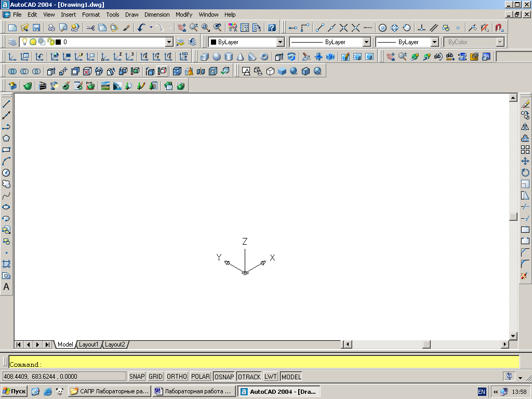Viewport: 532px width, 399px height.
Task: Create a solid Cylinder
Action: click(x=229, y=57)
